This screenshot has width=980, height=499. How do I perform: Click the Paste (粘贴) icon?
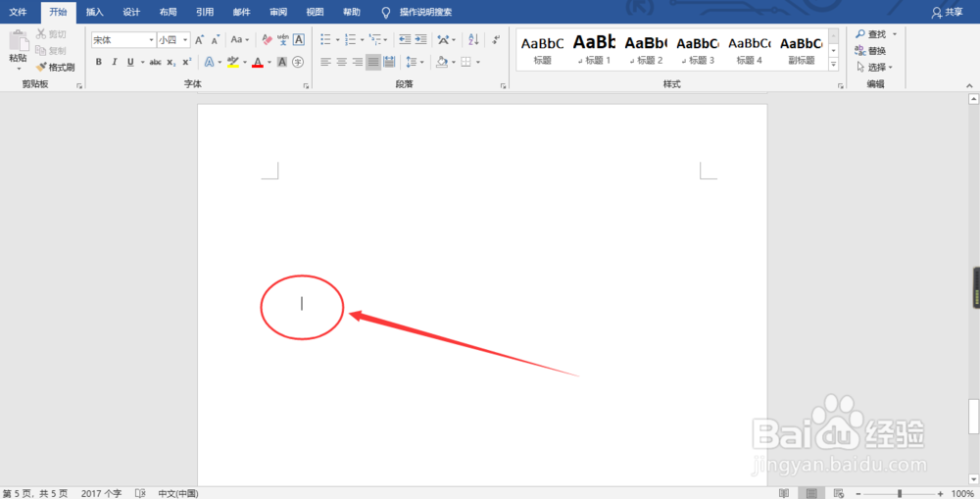click(x=18, y=41)
